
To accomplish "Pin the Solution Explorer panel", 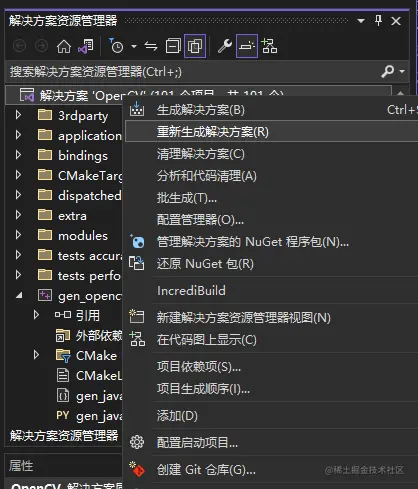I will coord(378,21).
